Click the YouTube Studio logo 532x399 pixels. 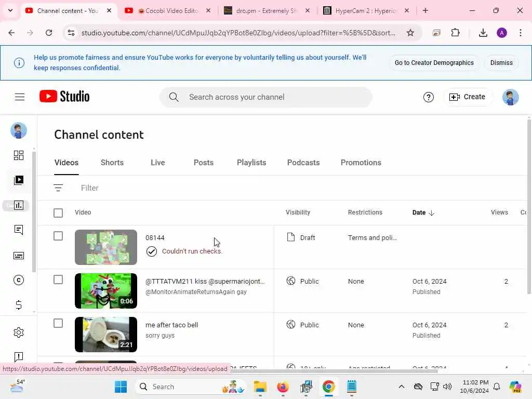[x=64, y=96]
